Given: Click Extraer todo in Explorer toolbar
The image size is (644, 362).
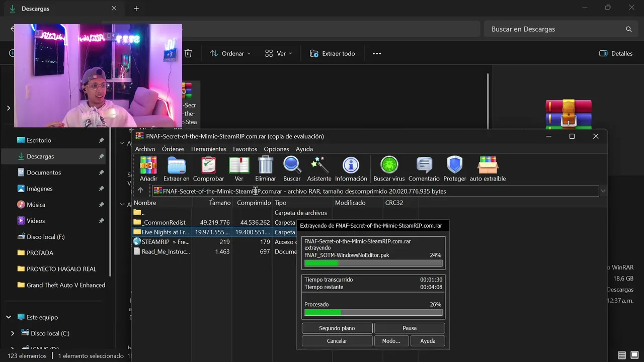Looking at the screenshot, I should 332,53.
